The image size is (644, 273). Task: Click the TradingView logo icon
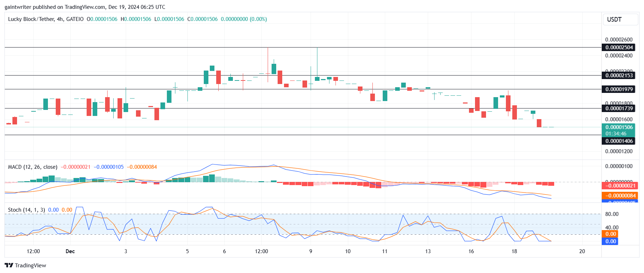pyautogui.click(x=9, y=265)
